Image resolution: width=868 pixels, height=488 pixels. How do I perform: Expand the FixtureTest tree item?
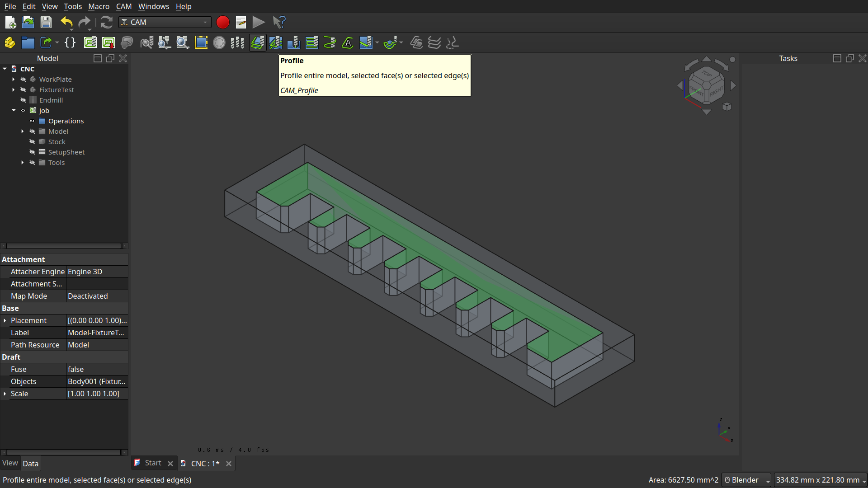pos(14,89)
